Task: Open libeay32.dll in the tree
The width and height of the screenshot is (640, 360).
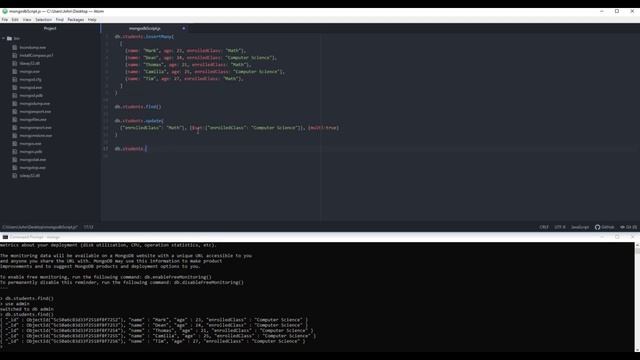Action: [x=29, y=63]
